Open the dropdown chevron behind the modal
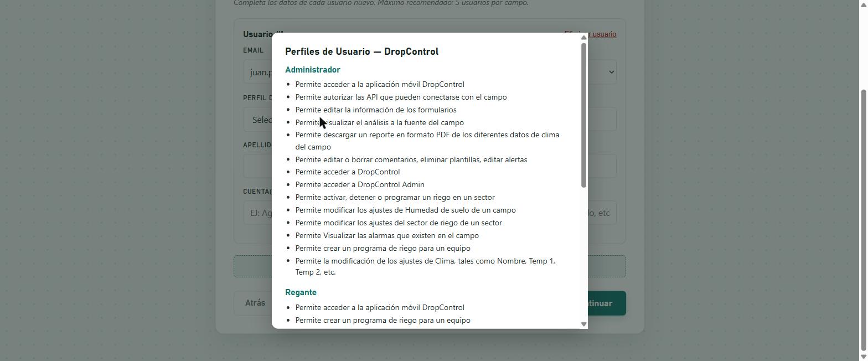The width and height of the screenshot is (868, 361). tap(611, 72)
